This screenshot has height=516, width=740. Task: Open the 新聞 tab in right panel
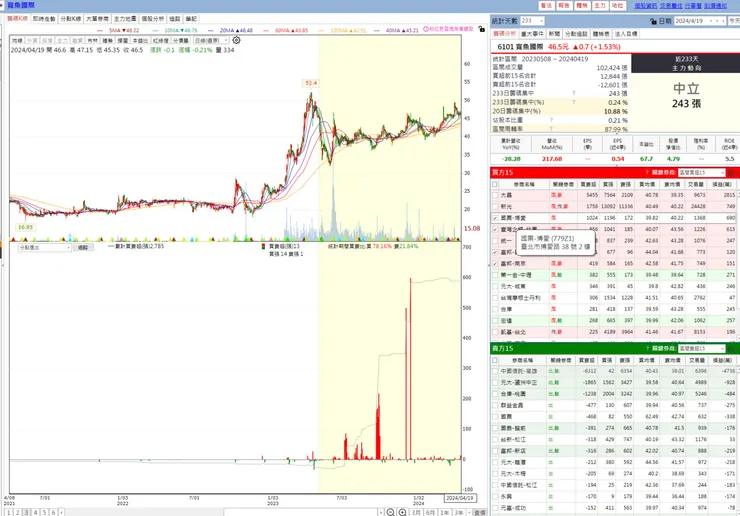tap(555, 34)
